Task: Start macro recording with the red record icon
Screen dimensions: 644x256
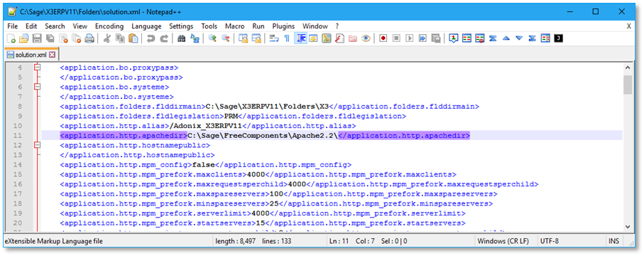Action: coord(383,38)
